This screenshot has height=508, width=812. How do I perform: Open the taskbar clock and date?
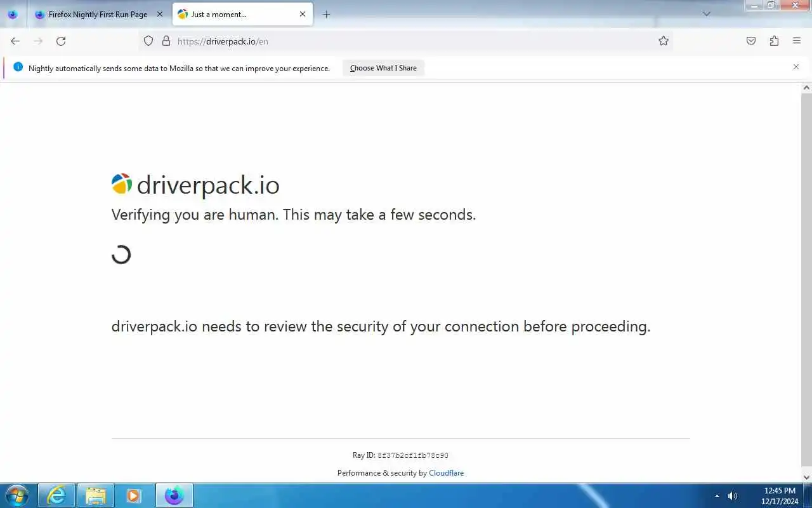pyautogui.click(x=780, y=496)
